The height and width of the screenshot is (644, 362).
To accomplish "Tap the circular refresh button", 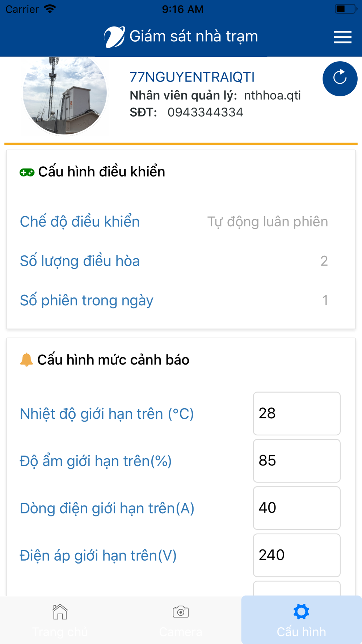I will coord(340,79).
